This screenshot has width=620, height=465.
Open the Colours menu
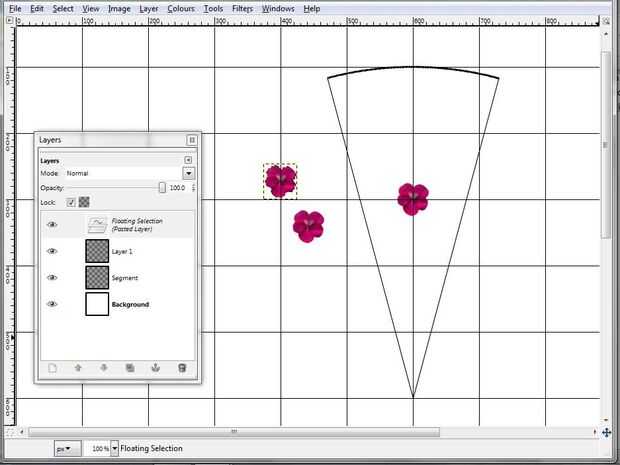point(181,9)
